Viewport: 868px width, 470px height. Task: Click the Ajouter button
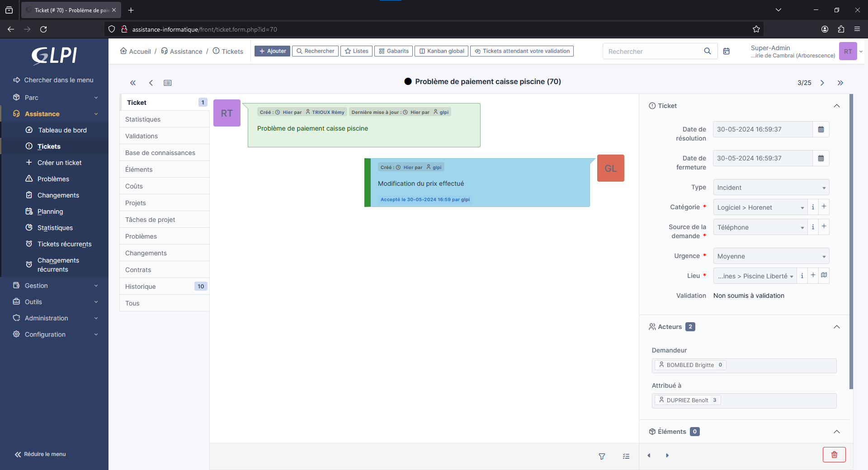click(x=272, y=51)
